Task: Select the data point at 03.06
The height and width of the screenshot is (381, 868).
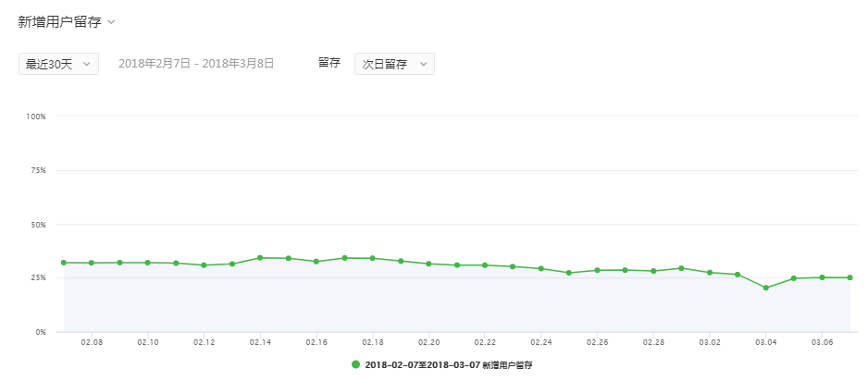Action: 822,277
